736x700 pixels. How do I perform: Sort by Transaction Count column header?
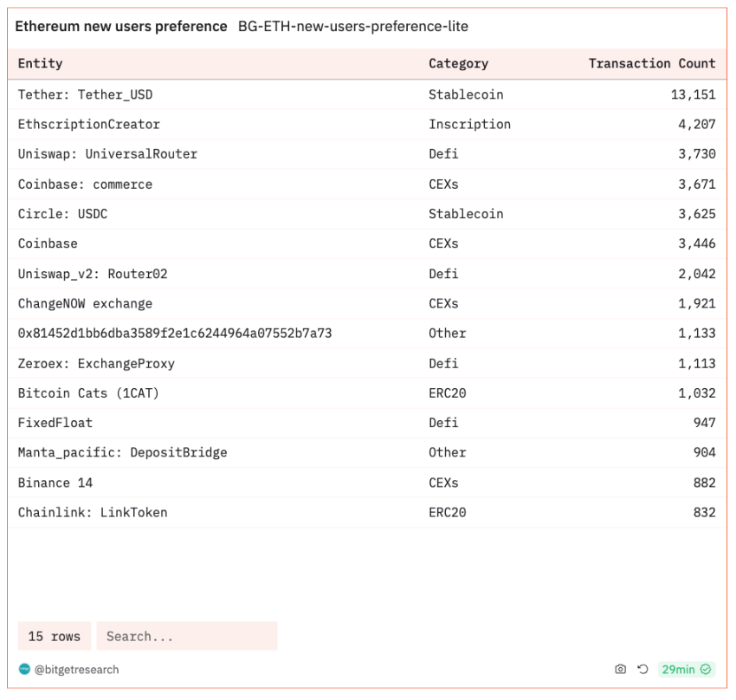(651, 63)
